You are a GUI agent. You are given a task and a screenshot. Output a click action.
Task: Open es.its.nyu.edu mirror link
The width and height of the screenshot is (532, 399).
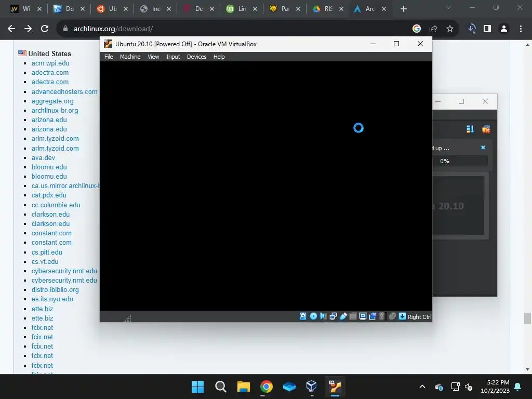pyautogui.click(x=52, y=299)
